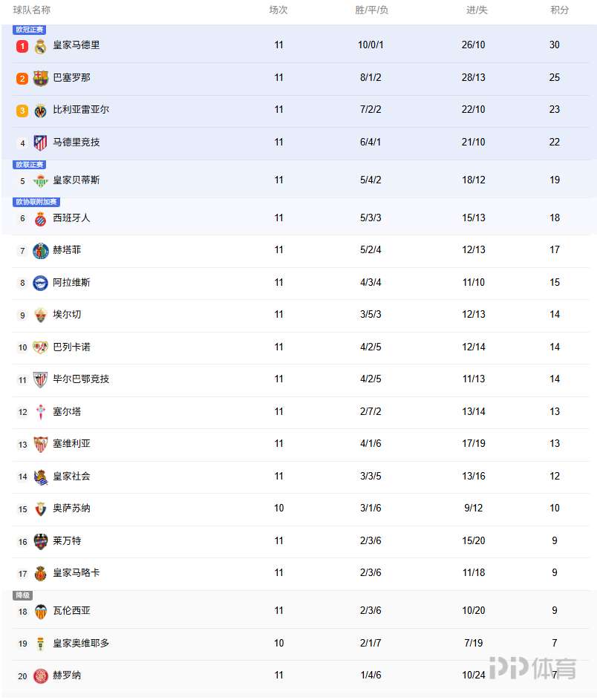597x700 pixels.
Task: Click the 降级 relegation zone label
Action: pyautogui.click(x=23, y=595)
